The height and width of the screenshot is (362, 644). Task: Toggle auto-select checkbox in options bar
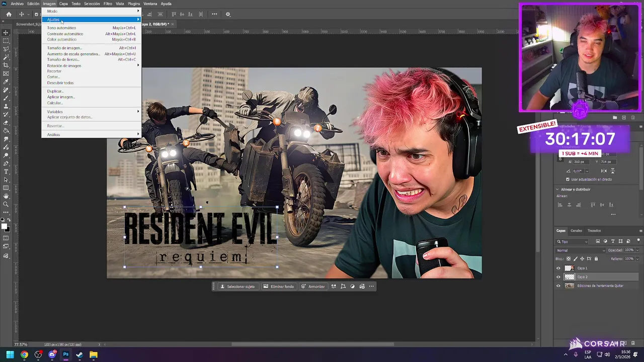tap(36, 14)
